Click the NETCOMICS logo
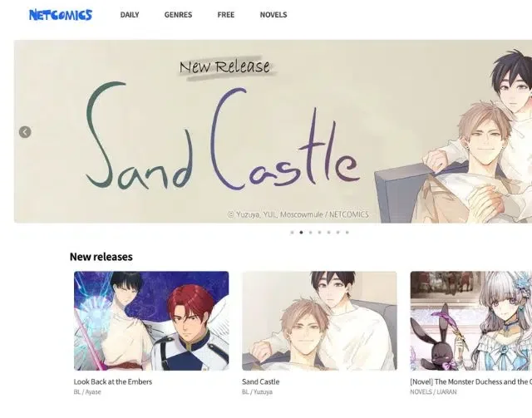The width and height of the screenshot is (532, 418). pyautogui.click(x=61, y=15)
